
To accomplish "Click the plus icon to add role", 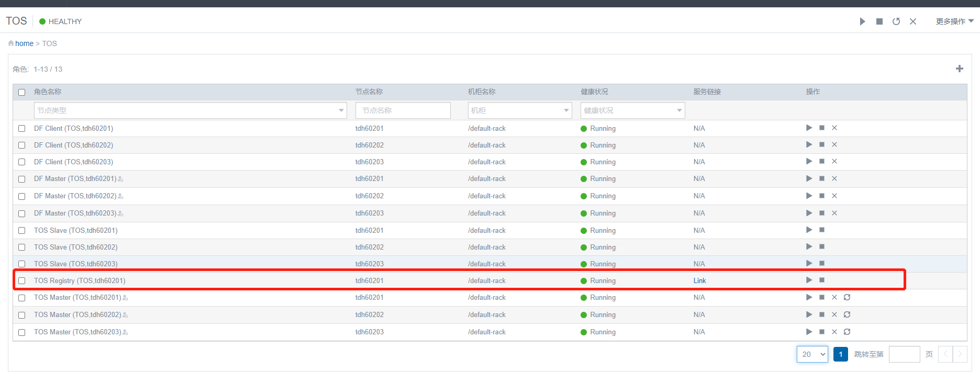I will [959, 69].
